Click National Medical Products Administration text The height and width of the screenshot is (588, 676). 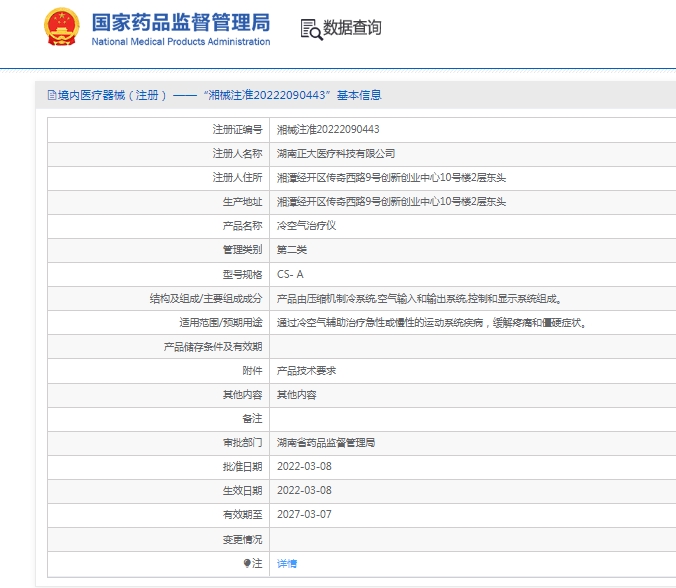point(181,42)
